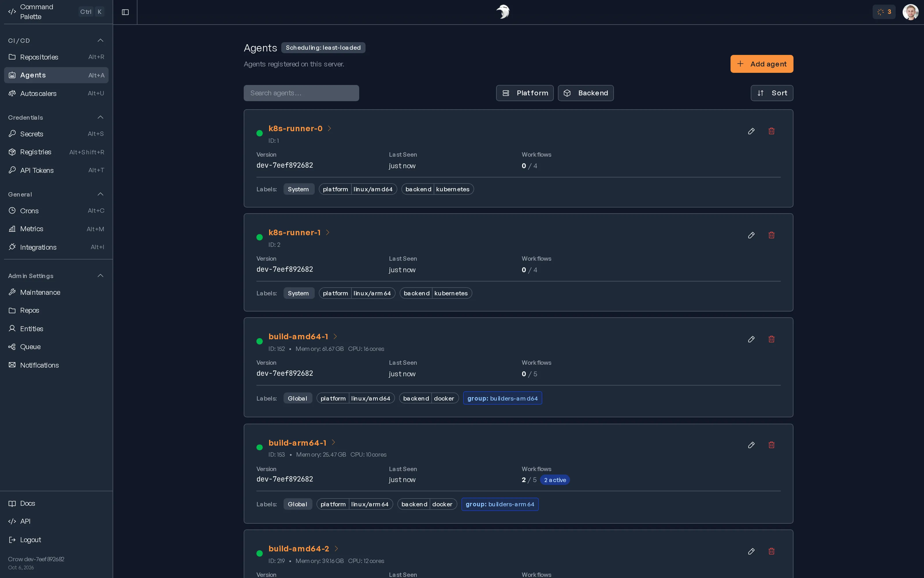Toggle the sidebar panel icon
This screenshot has width=924, height=578.
coord(125,12)
